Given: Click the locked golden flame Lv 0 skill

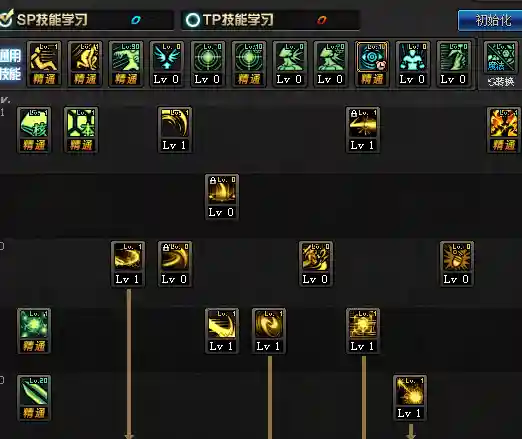Looking at the screenshot, I should (222, 197).
